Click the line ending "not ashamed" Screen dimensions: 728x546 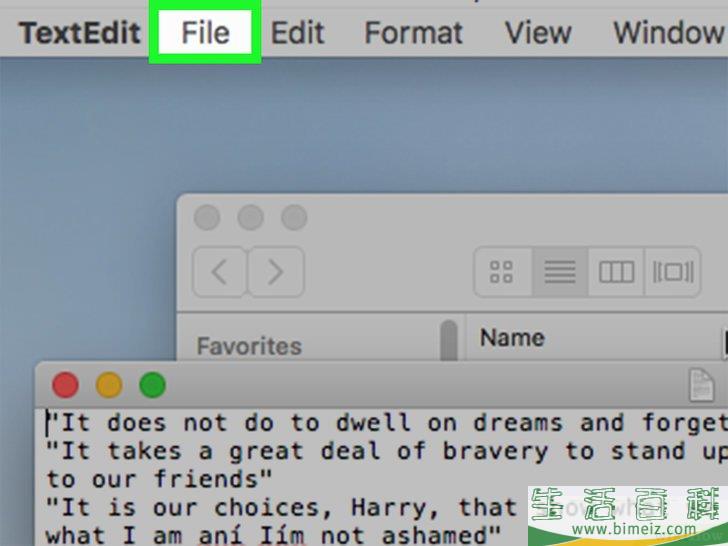(274, 535)
